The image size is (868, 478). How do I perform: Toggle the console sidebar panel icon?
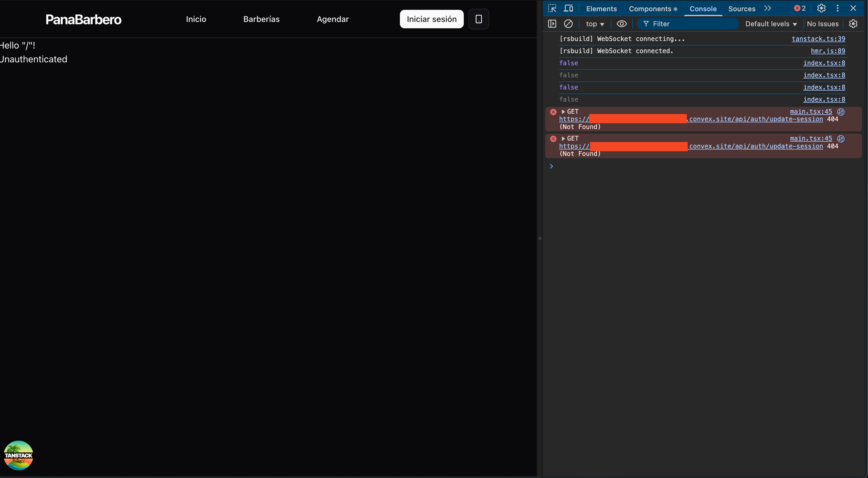[x=552, y=24]
